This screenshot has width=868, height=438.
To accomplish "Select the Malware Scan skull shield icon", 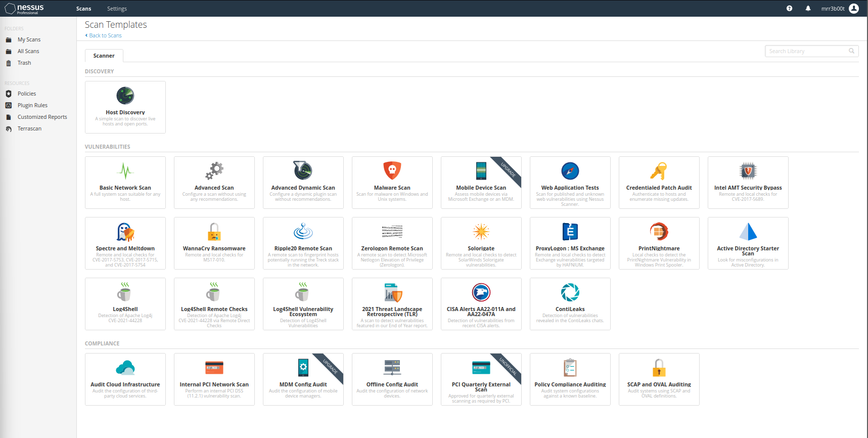I will coord(392,170).
